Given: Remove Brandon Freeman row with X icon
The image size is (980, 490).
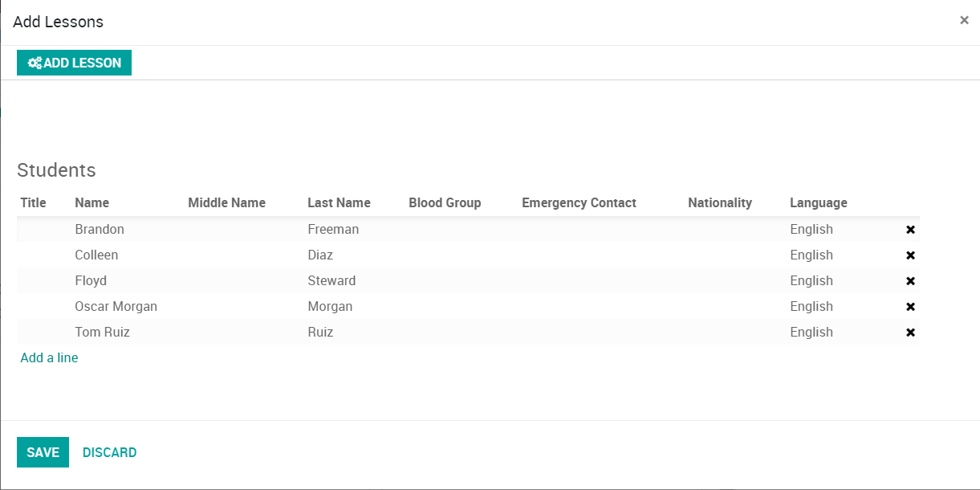Looking at the screenshot, I should tap(910, 230).
